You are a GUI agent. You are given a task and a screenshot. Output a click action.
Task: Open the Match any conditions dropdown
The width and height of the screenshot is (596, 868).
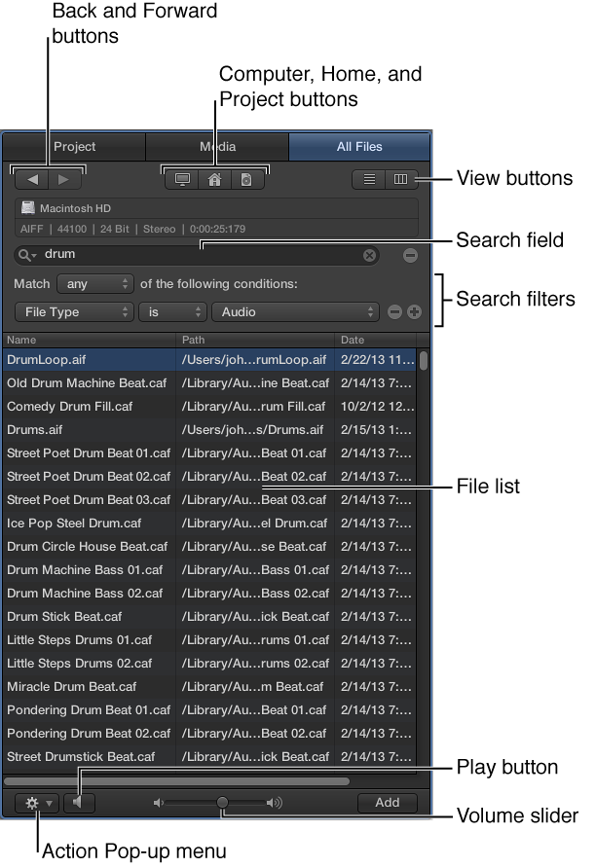coord(94,283)
